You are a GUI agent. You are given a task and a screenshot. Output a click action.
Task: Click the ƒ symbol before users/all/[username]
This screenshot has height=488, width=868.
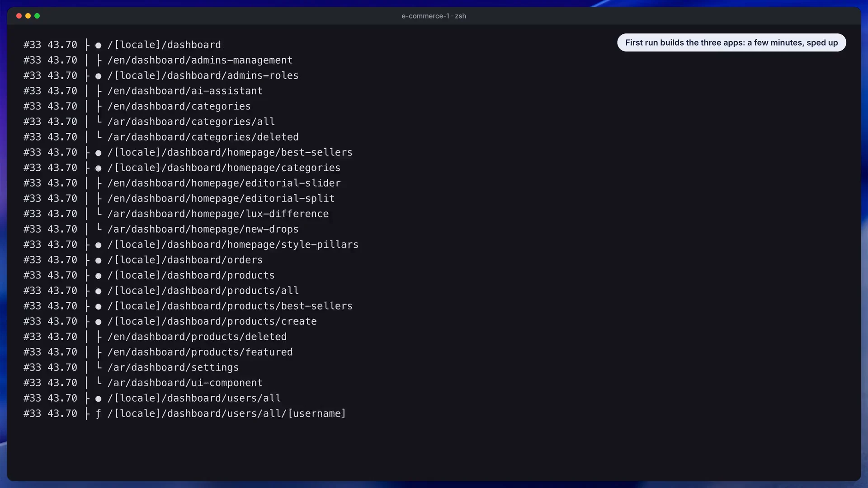point(98,413)
